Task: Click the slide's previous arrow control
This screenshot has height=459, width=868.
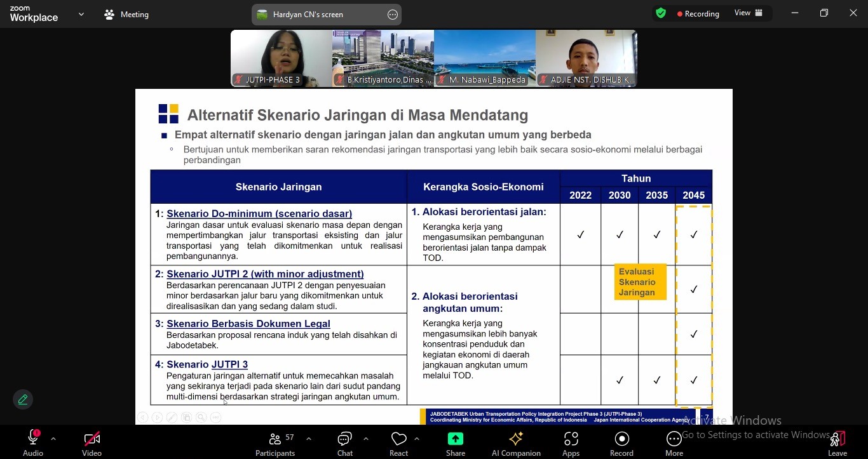Action: pos(142,417)
